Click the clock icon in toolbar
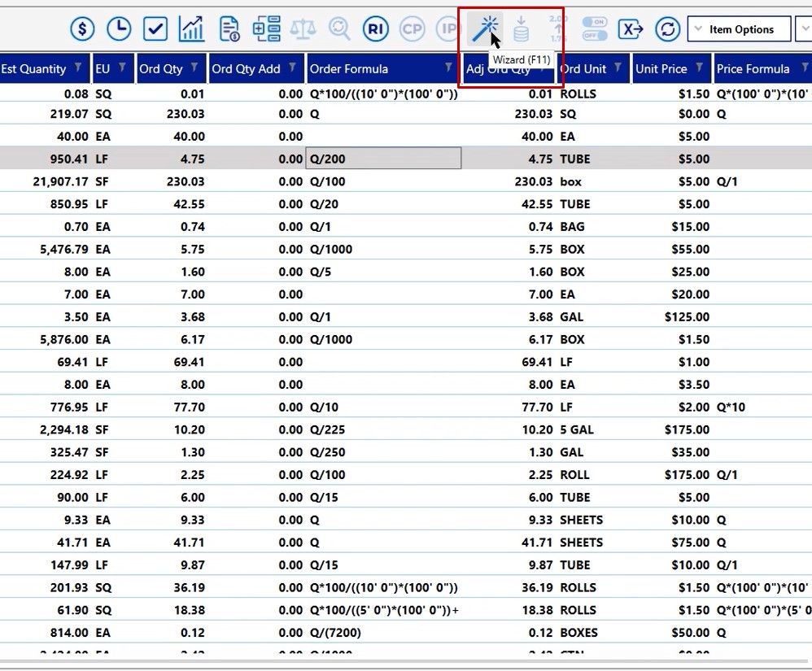 click(x=119, y=29)
